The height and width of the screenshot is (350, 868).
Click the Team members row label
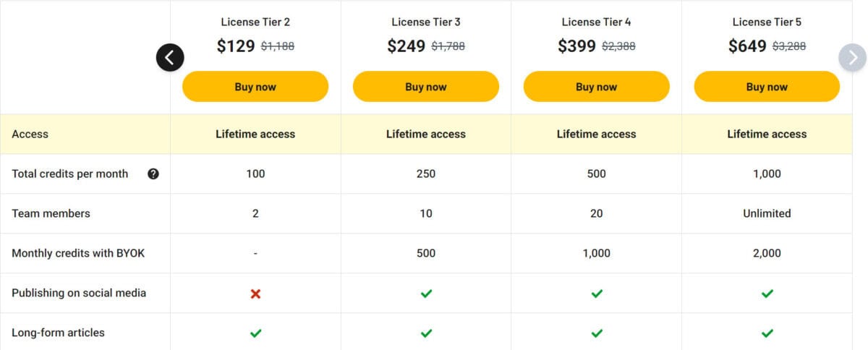[51, 213]
